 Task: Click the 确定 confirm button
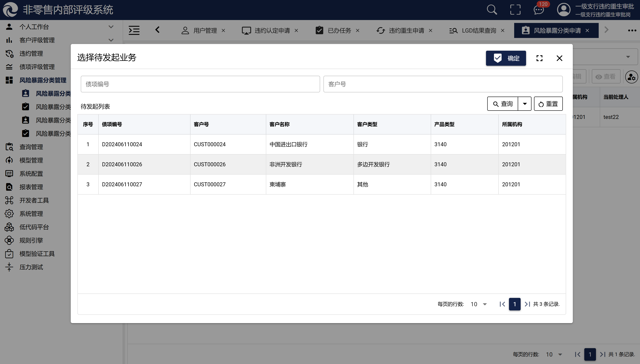click(506, 58)
